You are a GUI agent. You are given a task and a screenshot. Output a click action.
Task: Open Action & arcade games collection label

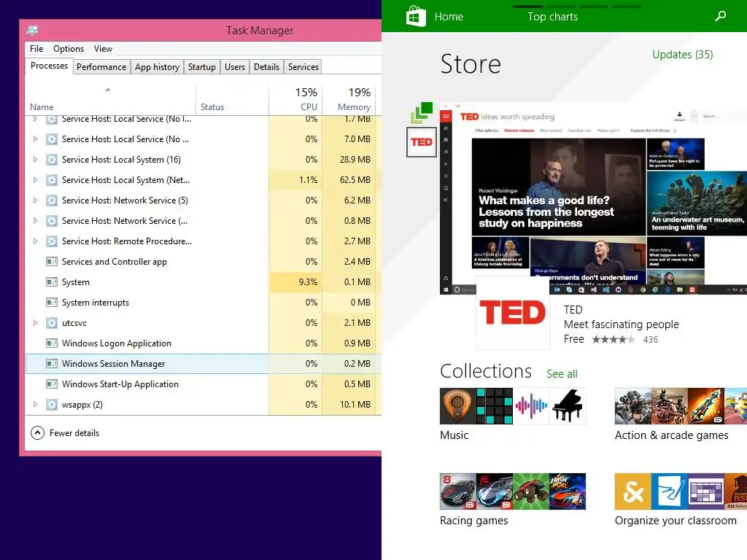672,435
